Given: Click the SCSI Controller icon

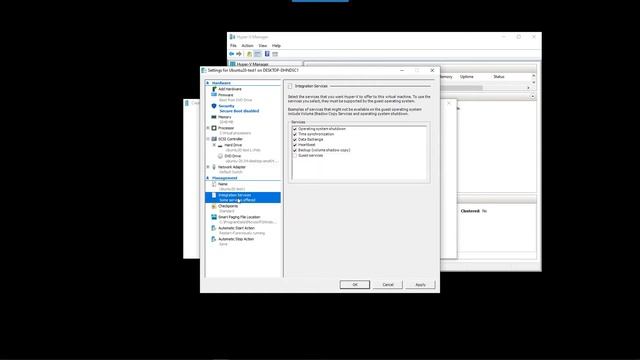Looking at the screenshot, I should tap(214, 139).
